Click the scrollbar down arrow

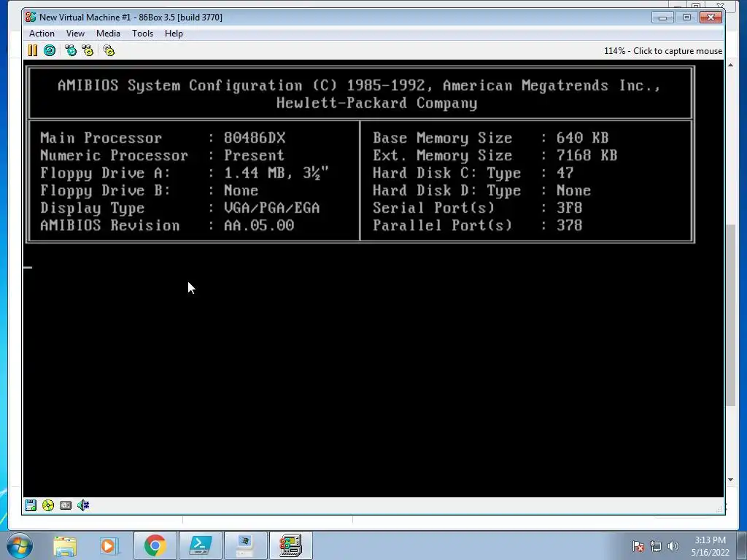[x=731, y=480]
